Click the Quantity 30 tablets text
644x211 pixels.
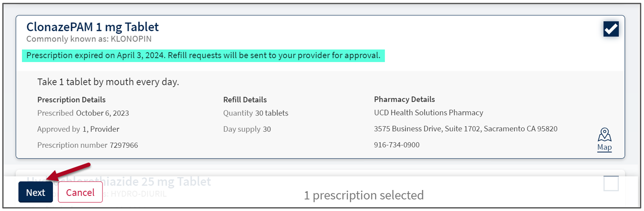(x=255, y=113)
